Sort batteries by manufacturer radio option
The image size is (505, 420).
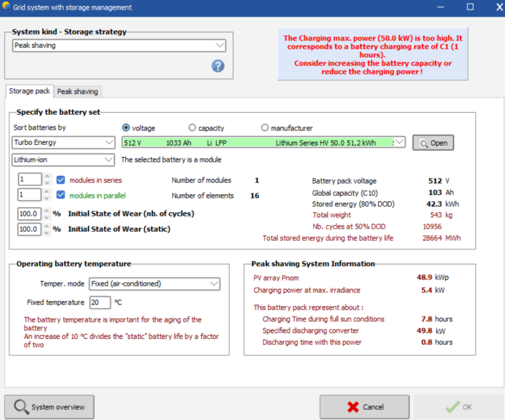click(265, 128)
